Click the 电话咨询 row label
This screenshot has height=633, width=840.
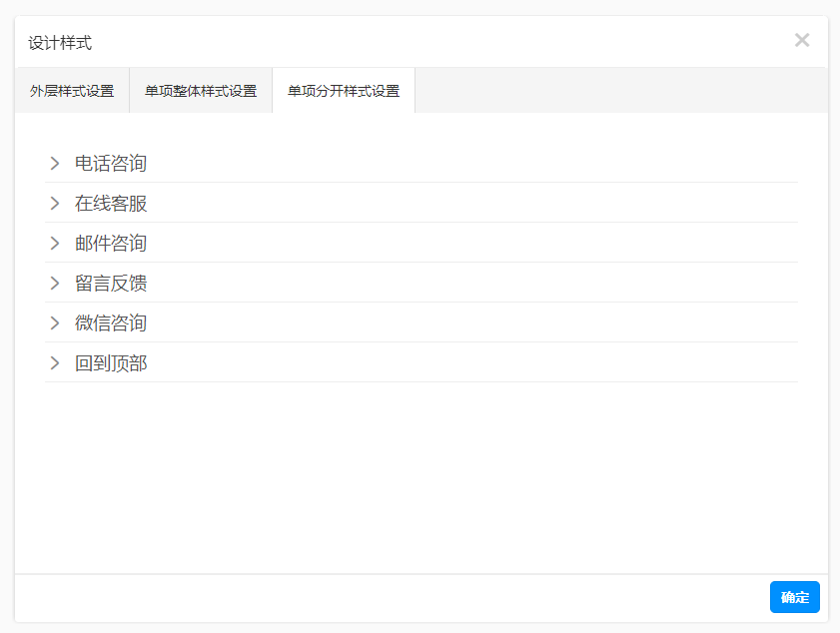coord(111,164)
